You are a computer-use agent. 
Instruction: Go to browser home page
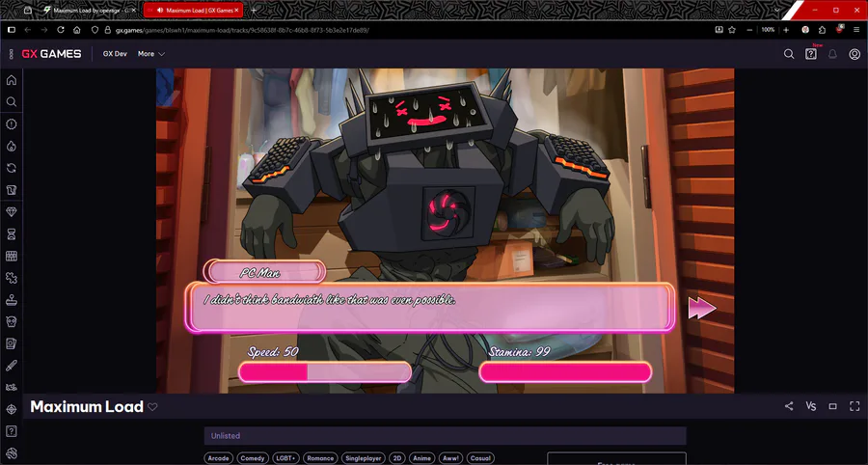click(x=77, y=30)
